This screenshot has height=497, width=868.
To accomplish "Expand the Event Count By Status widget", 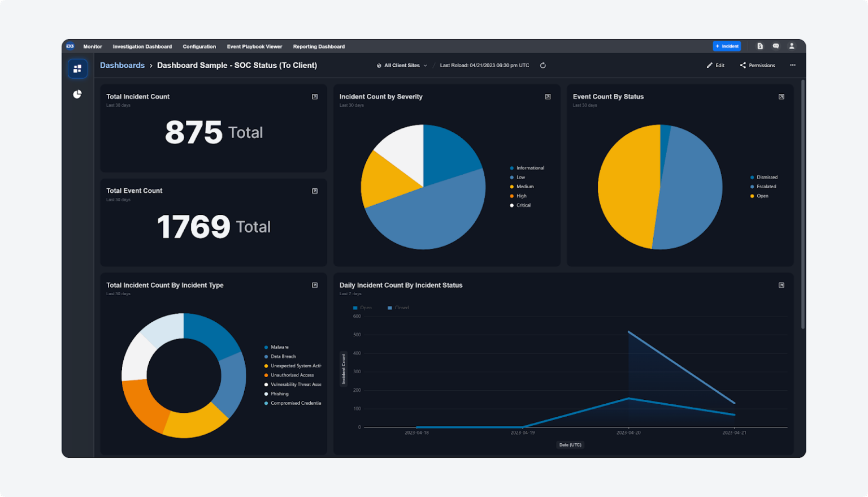I will click(x=781, y=96).
